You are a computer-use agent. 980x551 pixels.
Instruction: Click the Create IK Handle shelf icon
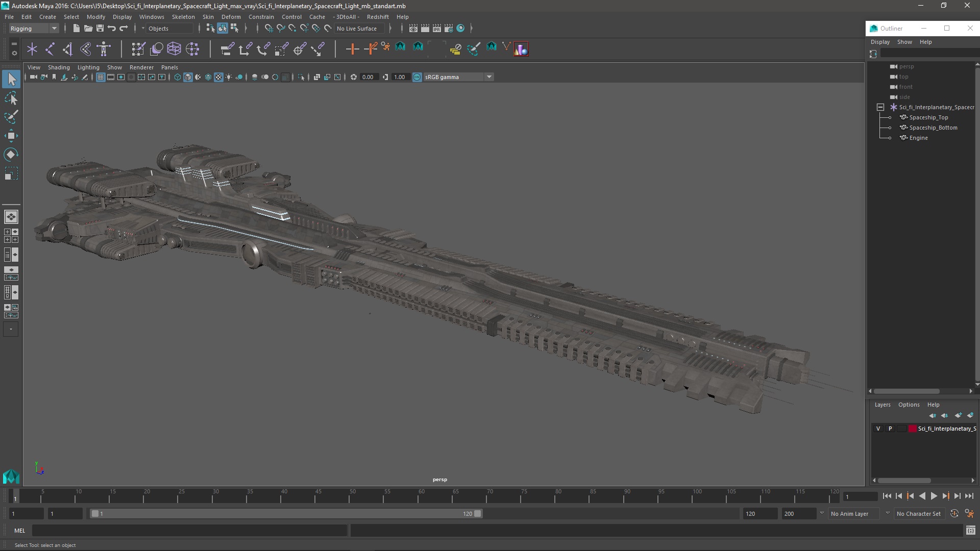click(x=68, y=49)
